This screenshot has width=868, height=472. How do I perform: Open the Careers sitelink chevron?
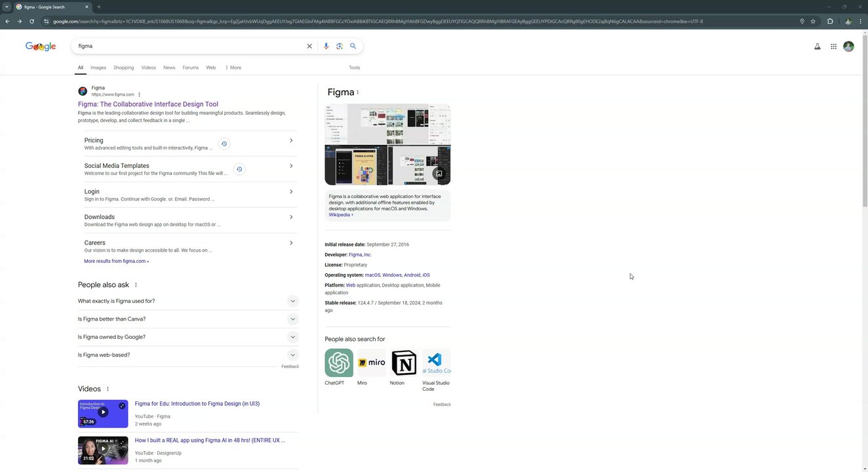[x=291, y=243]
